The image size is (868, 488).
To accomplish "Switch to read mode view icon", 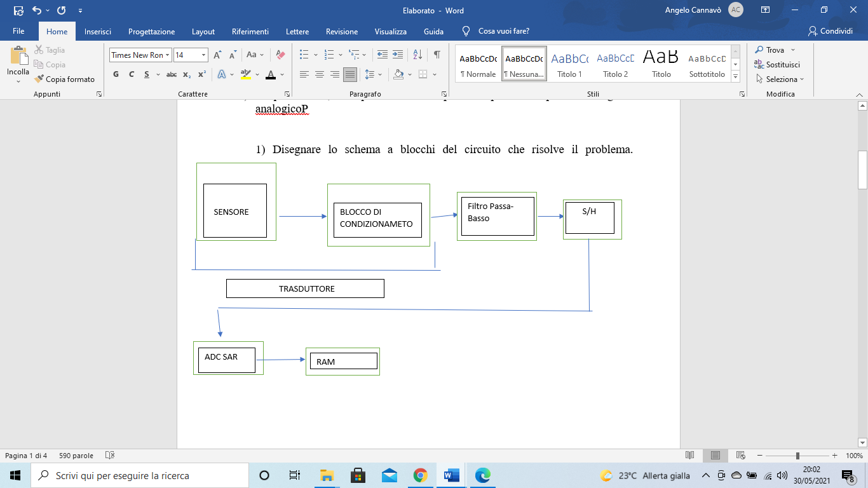I will 690,456.
